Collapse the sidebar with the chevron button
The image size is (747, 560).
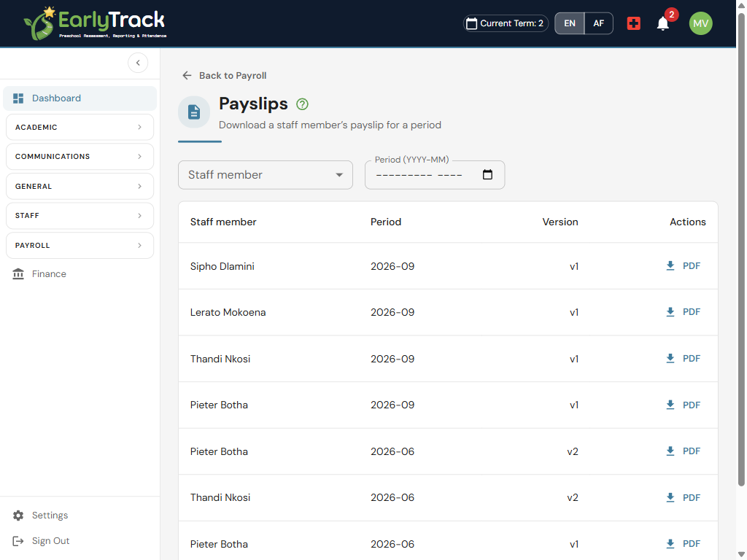click(x=138, y=63)
